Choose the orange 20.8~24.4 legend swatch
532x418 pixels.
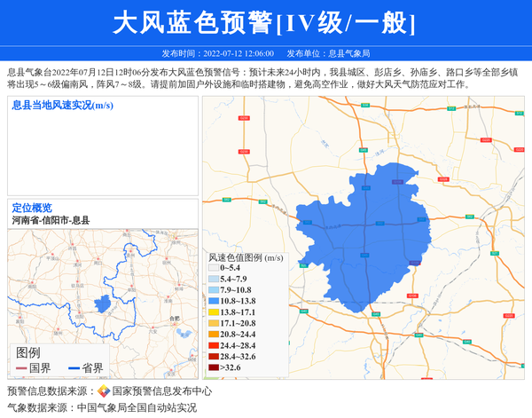[213, 335]
